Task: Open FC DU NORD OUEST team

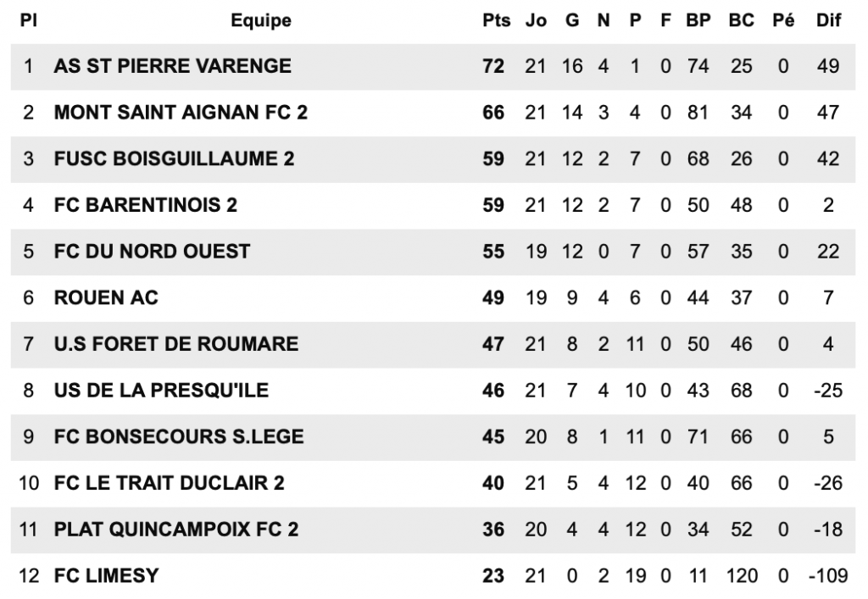Action: coord(153,252)
